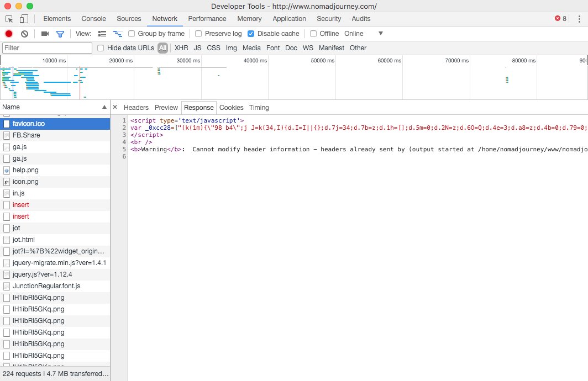Show the waterfall overview icon
The width and height of the screenshot is (588, 381).
tap(118, 34)
